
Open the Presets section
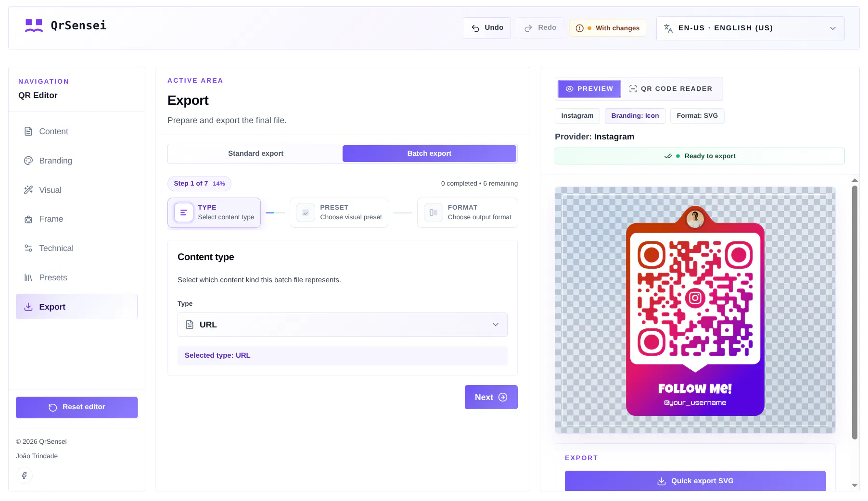[x=77, y=277]
